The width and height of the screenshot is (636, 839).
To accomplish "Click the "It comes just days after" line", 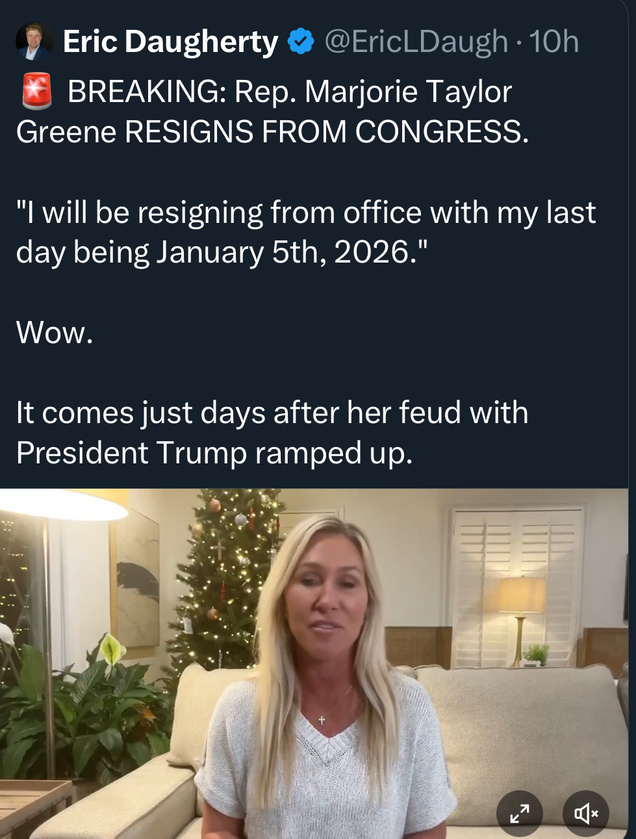I will [x=272, y=413].
